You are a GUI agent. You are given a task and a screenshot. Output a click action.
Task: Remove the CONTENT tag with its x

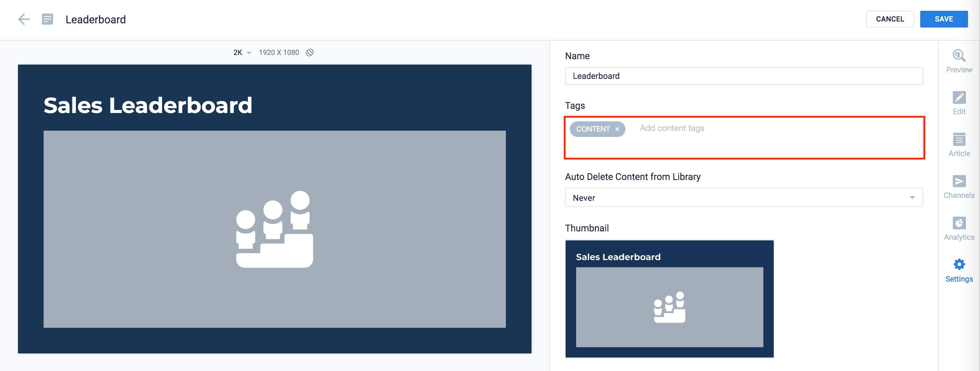(617, 129)
